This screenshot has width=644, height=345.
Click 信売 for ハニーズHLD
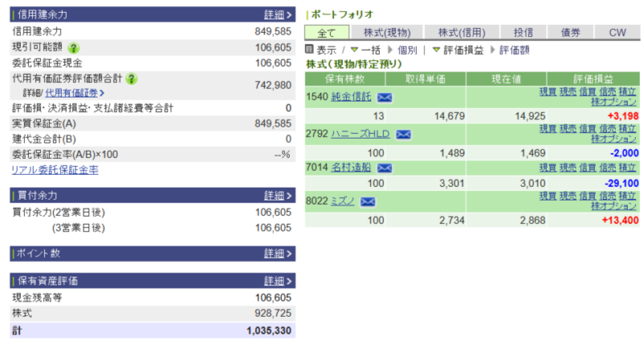(x=608, y=129)
